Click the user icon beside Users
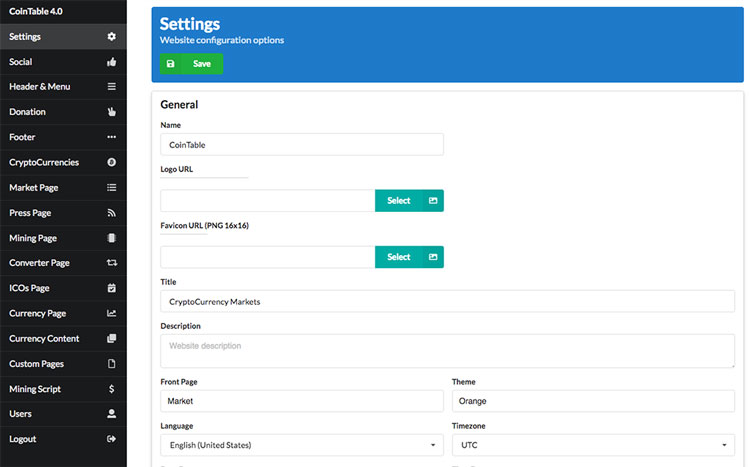This screenshot has height=467, width=750. click(x=112, y=414)
